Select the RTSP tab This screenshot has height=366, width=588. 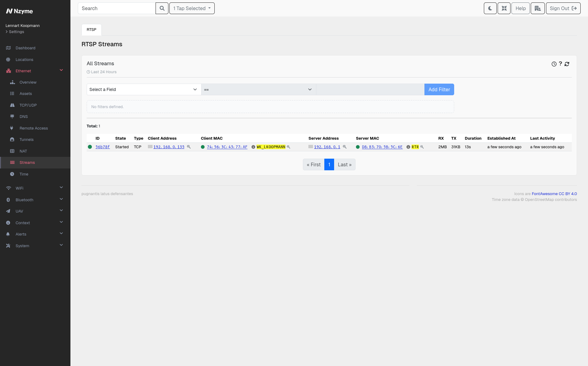click(x=92, y=30)
